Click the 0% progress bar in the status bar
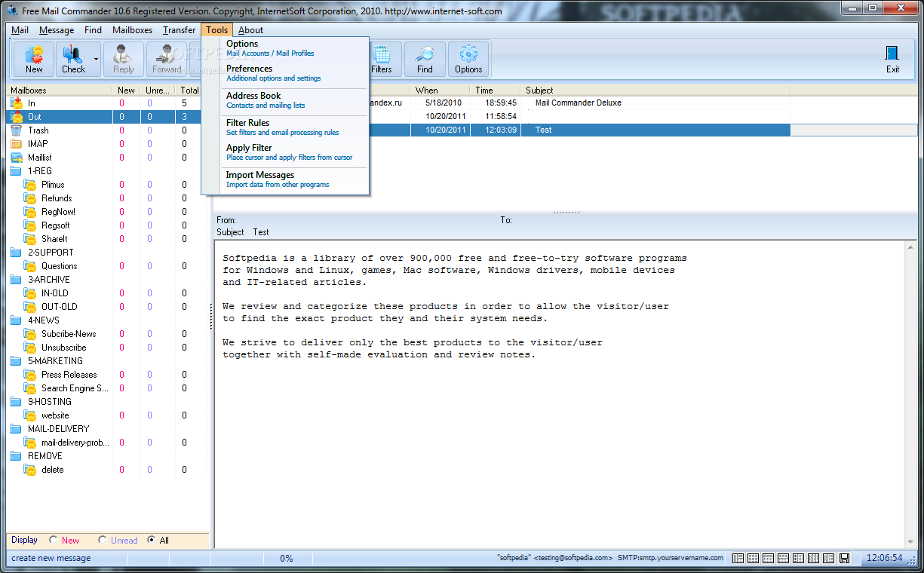The height and width of the screenshot is (573, 924). click(287, 559)
